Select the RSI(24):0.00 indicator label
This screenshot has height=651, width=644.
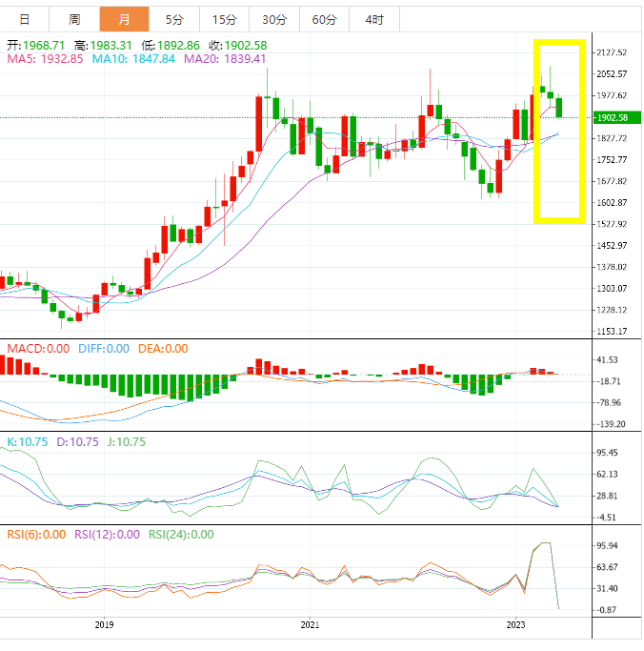(x=180, y=535)
